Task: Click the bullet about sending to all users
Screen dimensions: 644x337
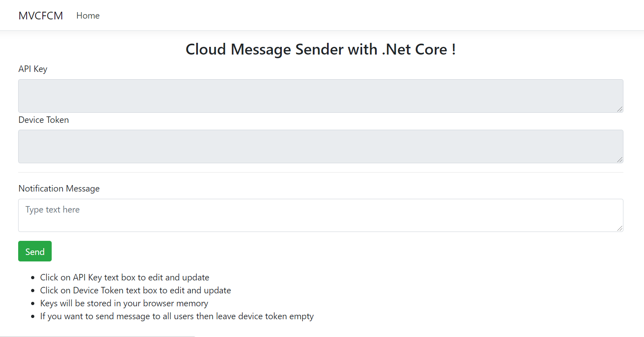Action: (176, 316)
